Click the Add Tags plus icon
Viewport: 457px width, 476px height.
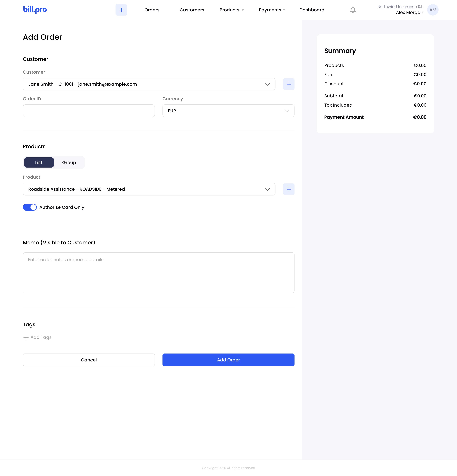(26, 338)
